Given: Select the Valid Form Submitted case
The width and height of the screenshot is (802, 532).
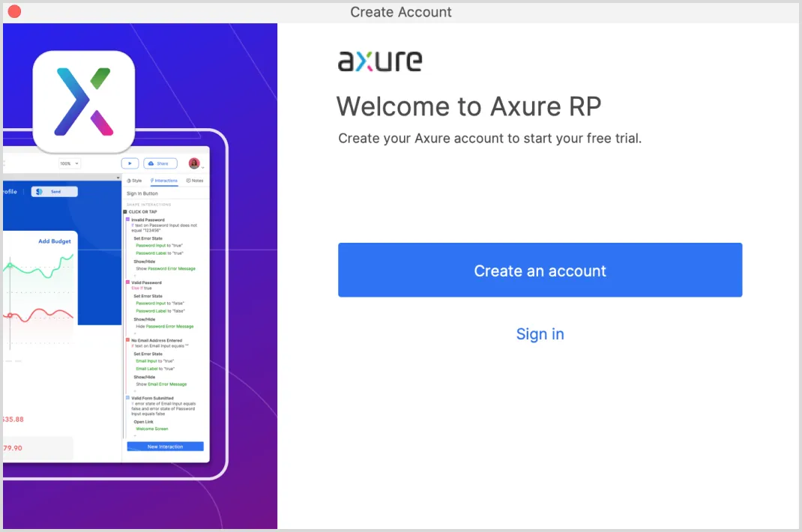Looking at the screenshot, I should (x=152, y=398).
